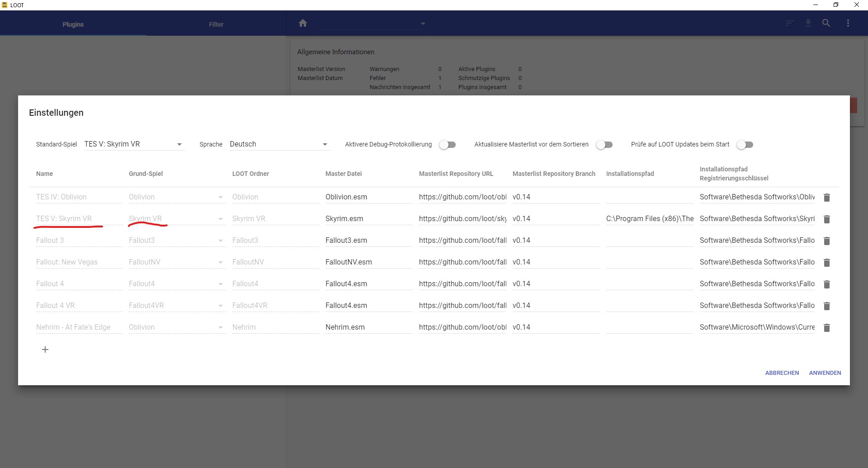Image resolution: width=868 pixels, height=468 pixels.
Task: Switch to the Filter tab
Action: [x=216, y=24]
